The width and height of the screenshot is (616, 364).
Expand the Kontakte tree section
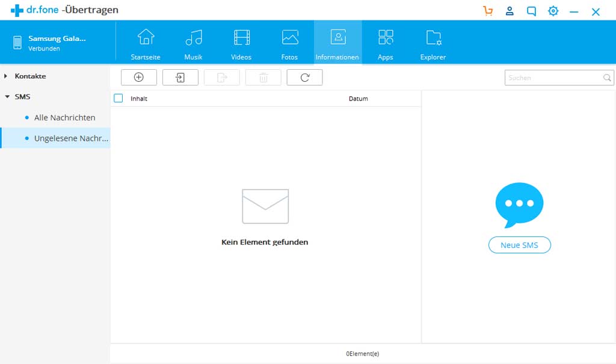point(6,76)
